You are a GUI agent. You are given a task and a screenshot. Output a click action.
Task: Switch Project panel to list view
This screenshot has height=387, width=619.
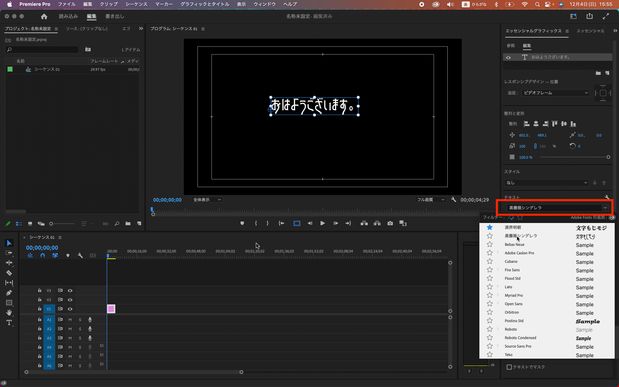[x=19, y=224]
